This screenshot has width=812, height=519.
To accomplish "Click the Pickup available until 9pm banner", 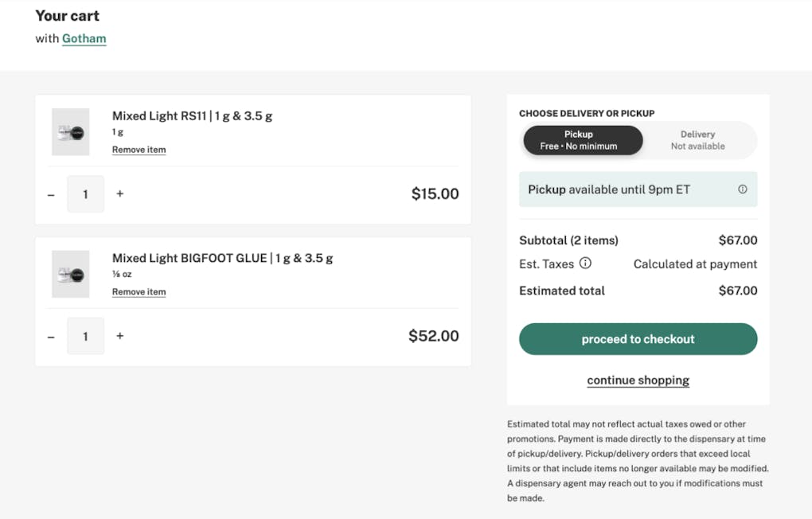I will tap(621, 189).
